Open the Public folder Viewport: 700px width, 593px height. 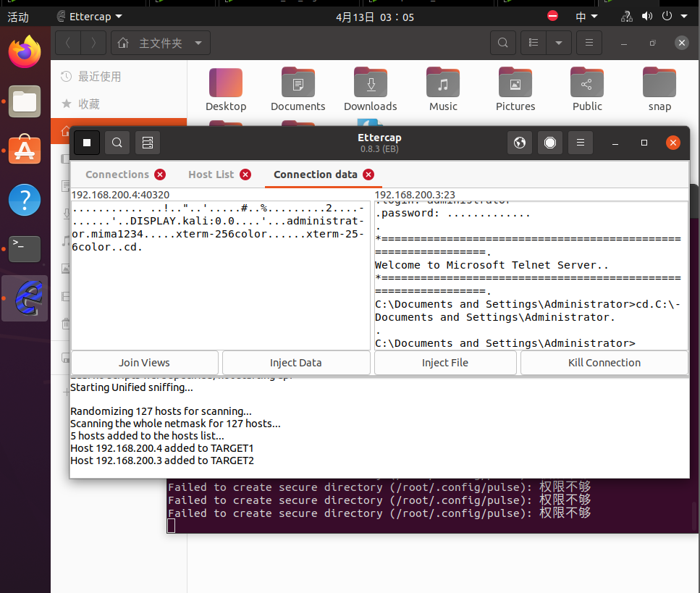[587, 89]
